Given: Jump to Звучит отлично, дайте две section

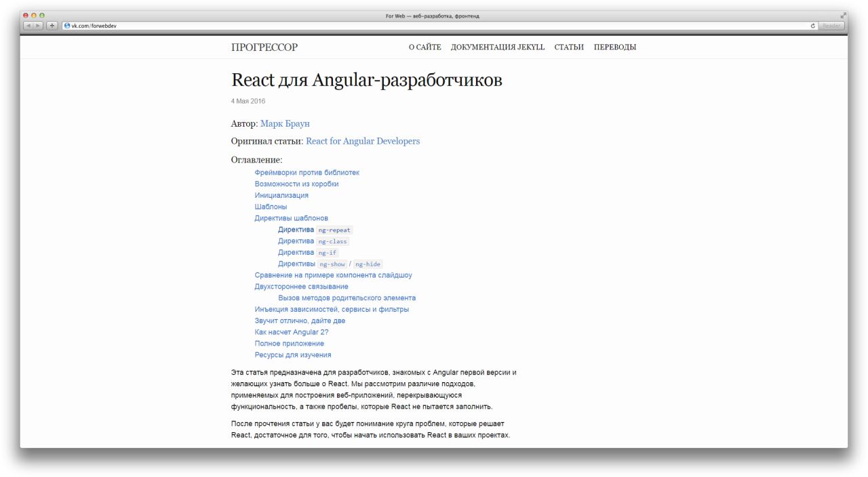Looking at the screenshot, I should (x=300, y=320).
